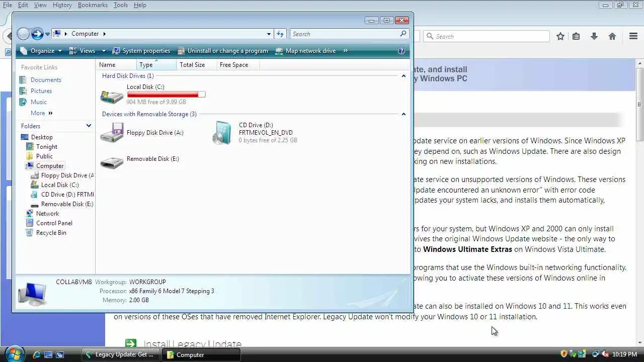Click Uninstall or change a program
Screen dimensions: 644x362
223,51
